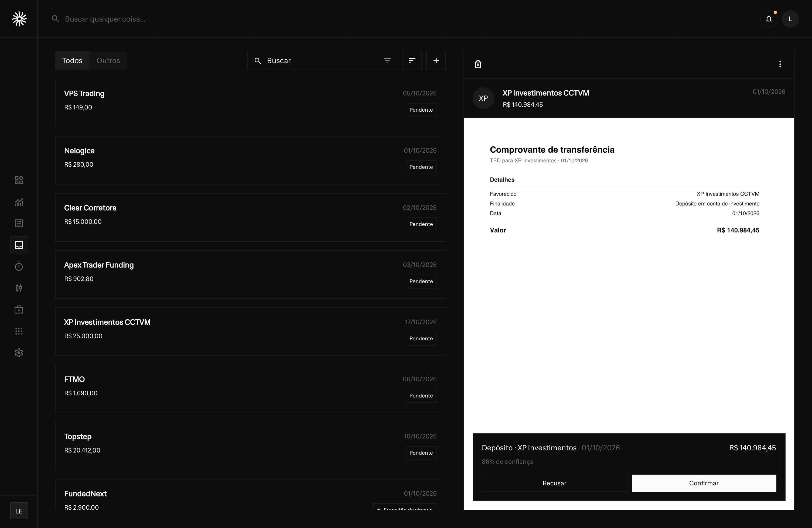Click the XP avatar in the detail header
812x528 pixels.
(483, 98)
